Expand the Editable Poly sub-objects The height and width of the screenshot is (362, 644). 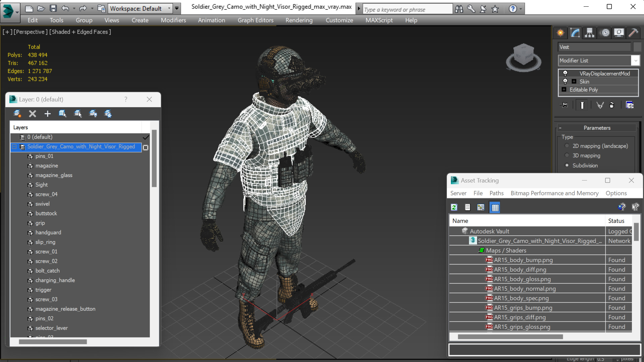[x=564, y=89]
